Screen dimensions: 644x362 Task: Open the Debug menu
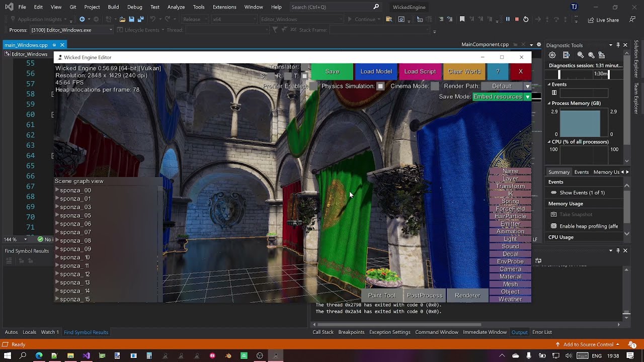(x=134, y=7)
